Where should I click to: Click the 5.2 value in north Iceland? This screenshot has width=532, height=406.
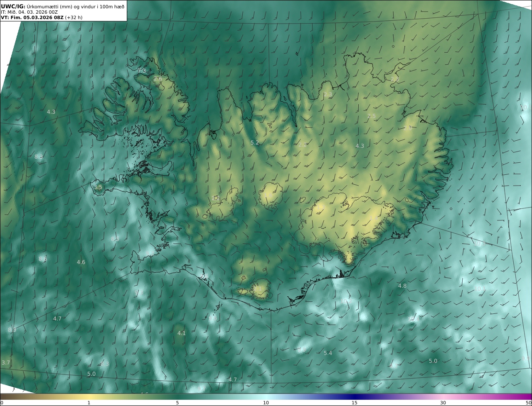pos(255,142)
